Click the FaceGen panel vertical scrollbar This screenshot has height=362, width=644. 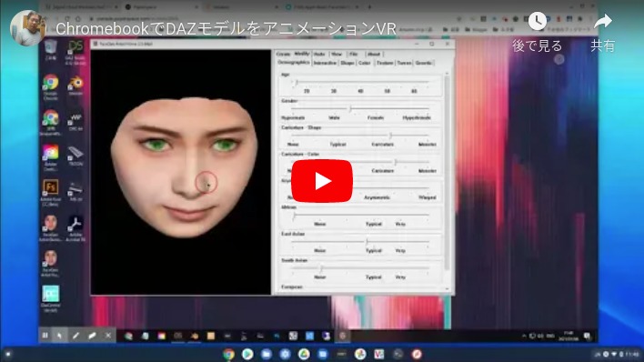click(x=447, y=173)
